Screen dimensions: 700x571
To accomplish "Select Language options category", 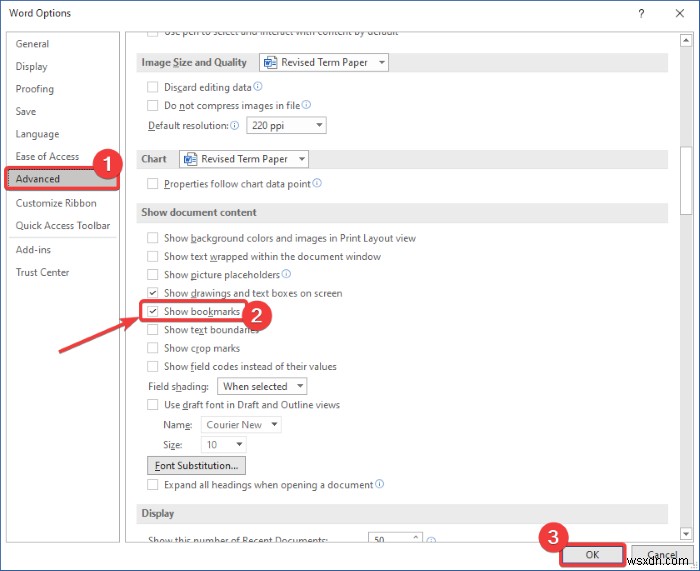I will click(x=37, y=134).
